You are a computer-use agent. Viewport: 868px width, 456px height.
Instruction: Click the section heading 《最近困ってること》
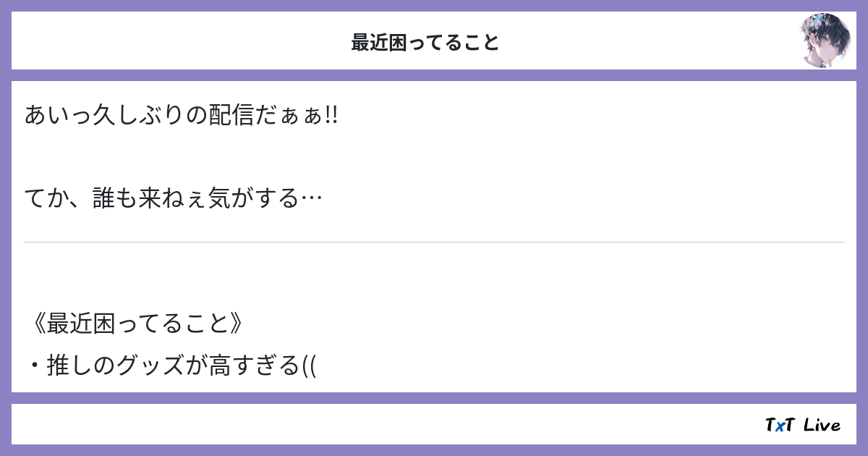137,324
